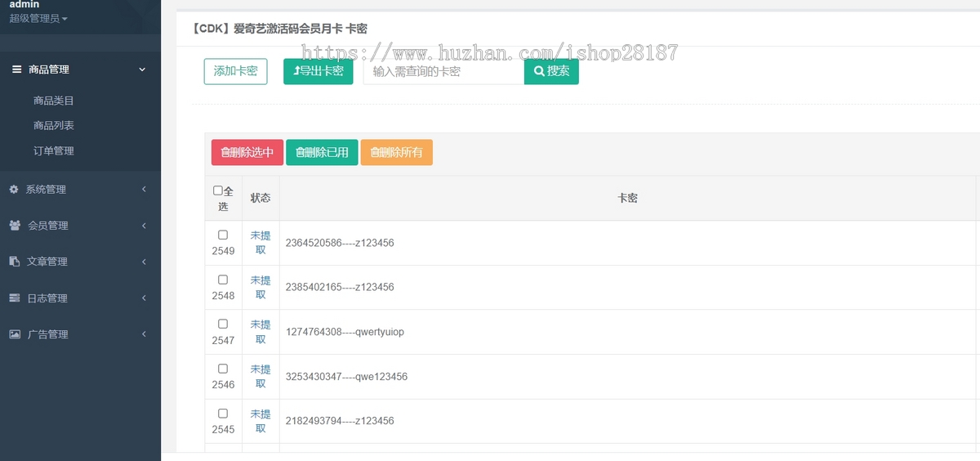Image resolution: width=980 pixels, height=461 pixels.
Task: Select card key 2385402165----z123456
Action: (340, 287)
